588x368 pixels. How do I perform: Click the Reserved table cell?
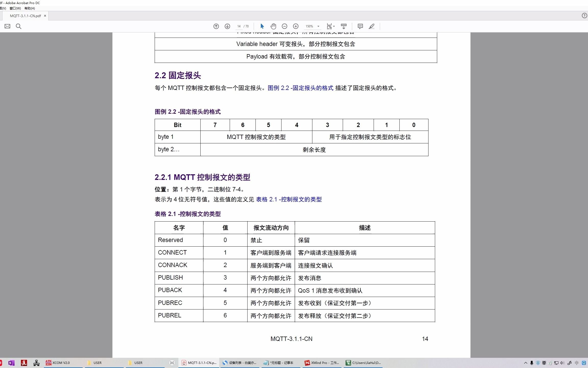click(179, 240)
